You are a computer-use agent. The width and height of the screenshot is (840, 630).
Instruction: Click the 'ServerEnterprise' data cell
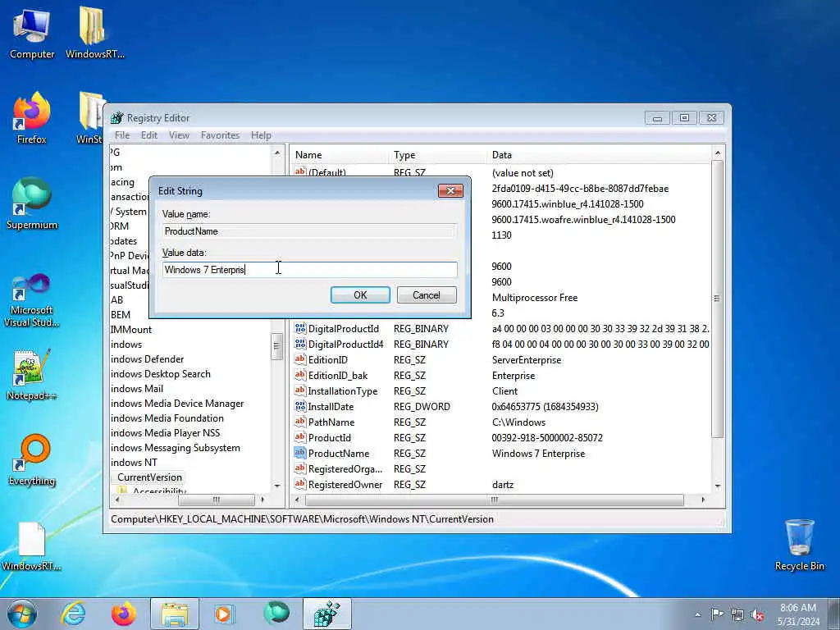(527, 360)
